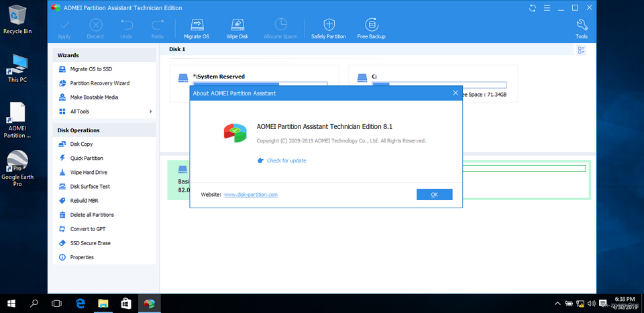Open File Explorer from taskbar

[103, 304]
